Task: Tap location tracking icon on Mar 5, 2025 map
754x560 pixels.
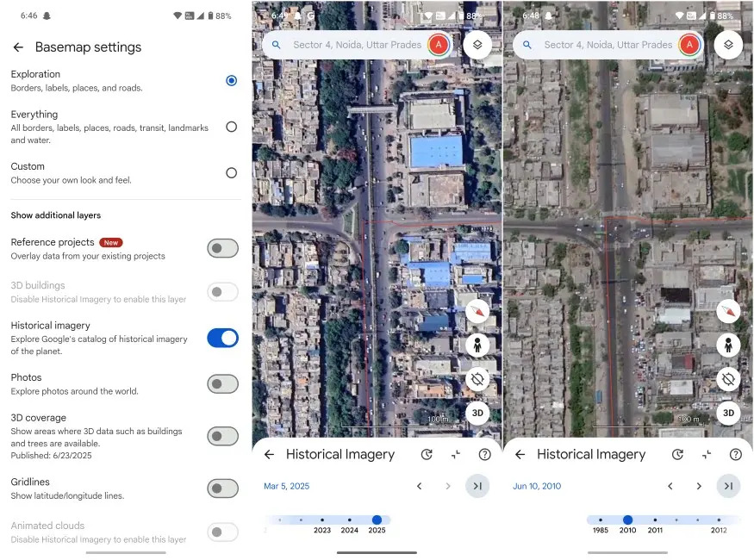Action: click(477, 379)
